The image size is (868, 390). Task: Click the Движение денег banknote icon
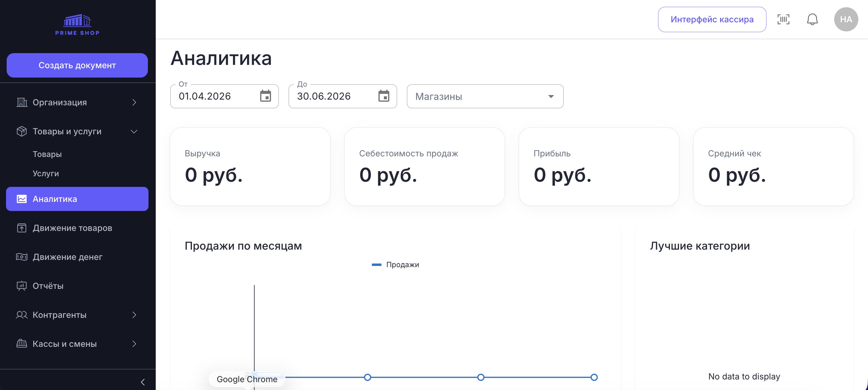pos(22,257)
